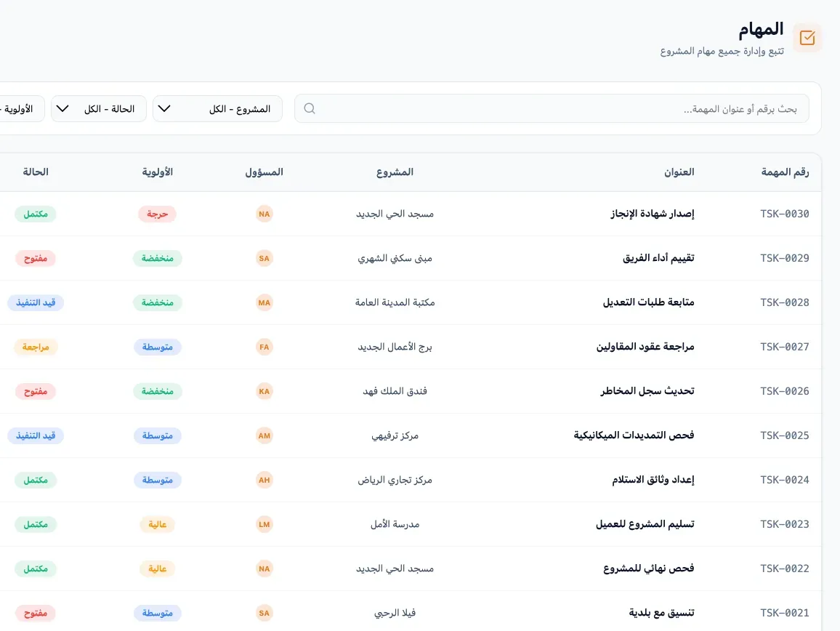Click the الحالة column header

(36, 172)
